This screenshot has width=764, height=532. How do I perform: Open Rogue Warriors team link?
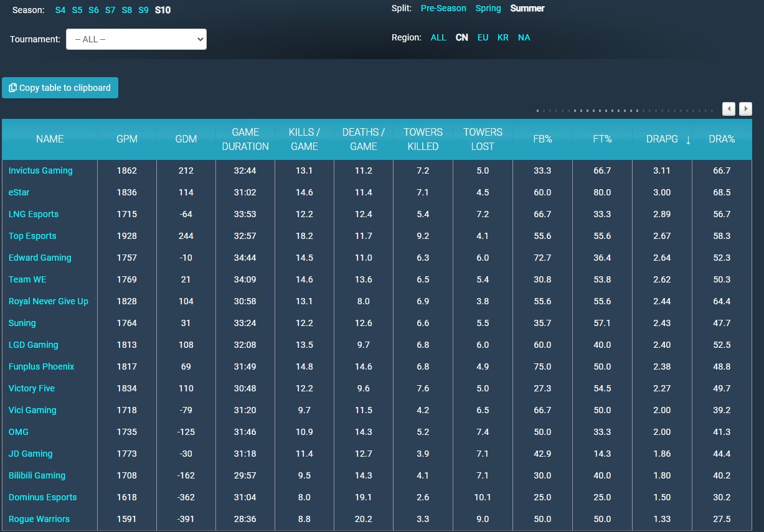(x=39, y=519)
